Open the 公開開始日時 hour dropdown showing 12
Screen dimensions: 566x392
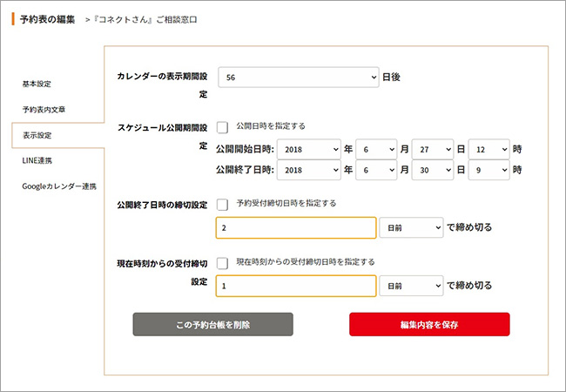(488, 149)
